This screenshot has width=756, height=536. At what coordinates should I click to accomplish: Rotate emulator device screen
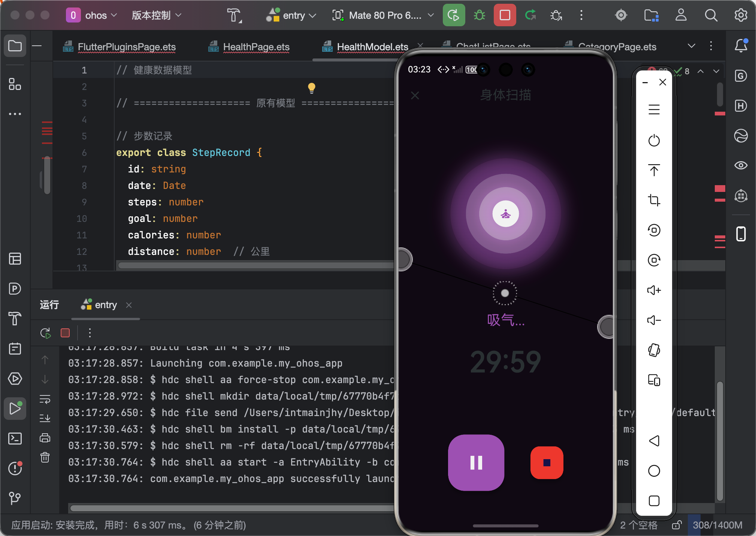click(x=654, y=350)
